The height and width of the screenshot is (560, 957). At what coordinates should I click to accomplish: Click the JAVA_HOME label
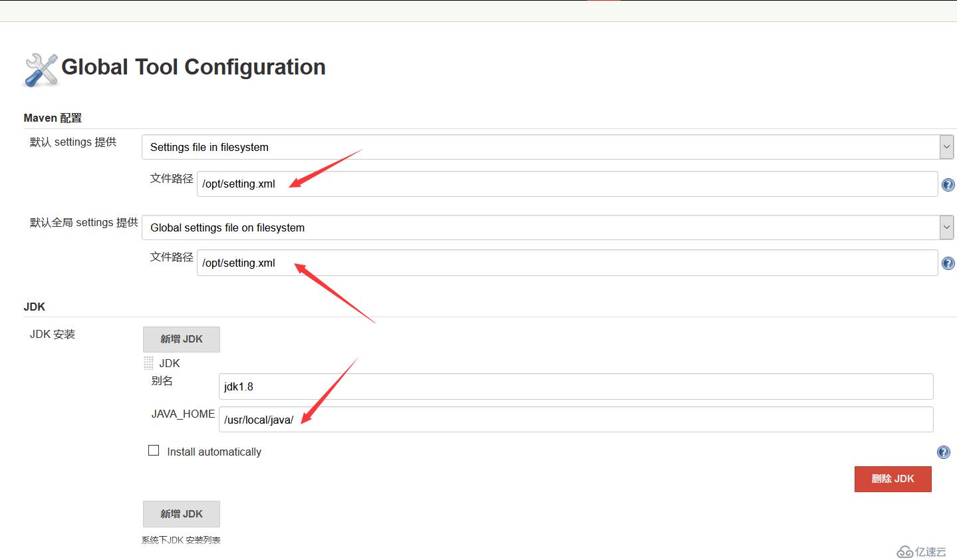tap(183, 414)
